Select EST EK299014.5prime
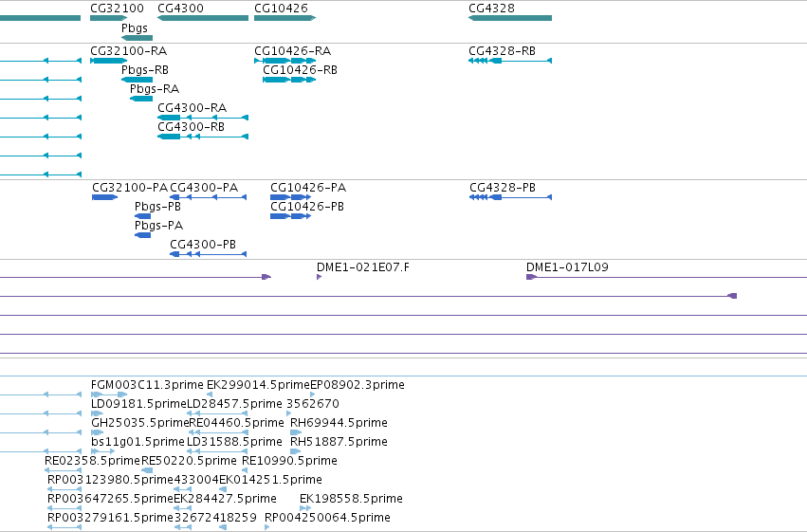Screen dimensions: 807x532 tap(210, 394)
